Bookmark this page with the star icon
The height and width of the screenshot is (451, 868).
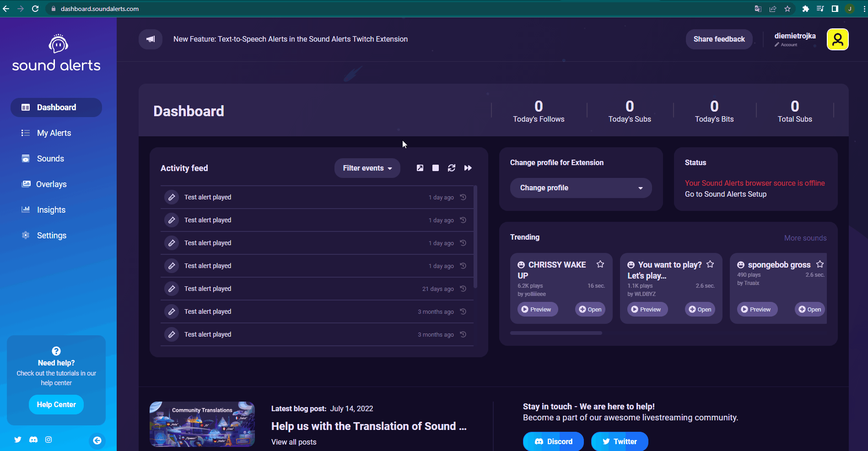pyautogui.click(x=787, y=9)
